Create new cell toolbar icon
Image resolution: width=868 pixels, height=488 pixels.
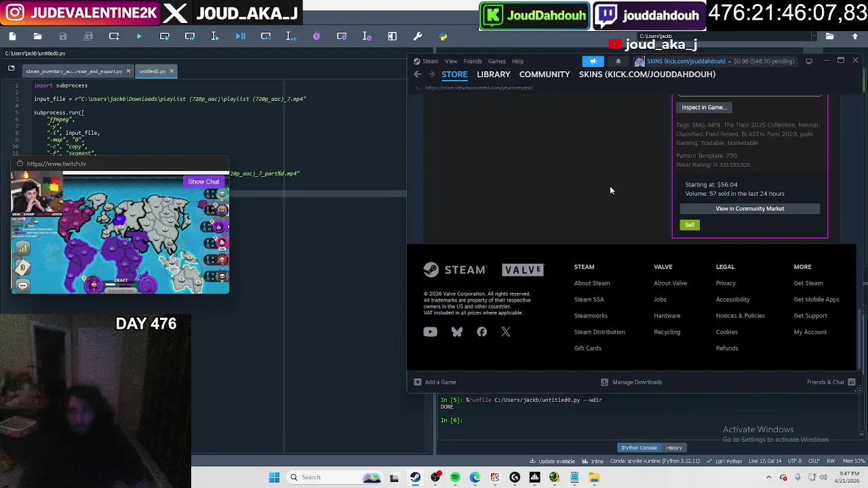coord(114,36)
